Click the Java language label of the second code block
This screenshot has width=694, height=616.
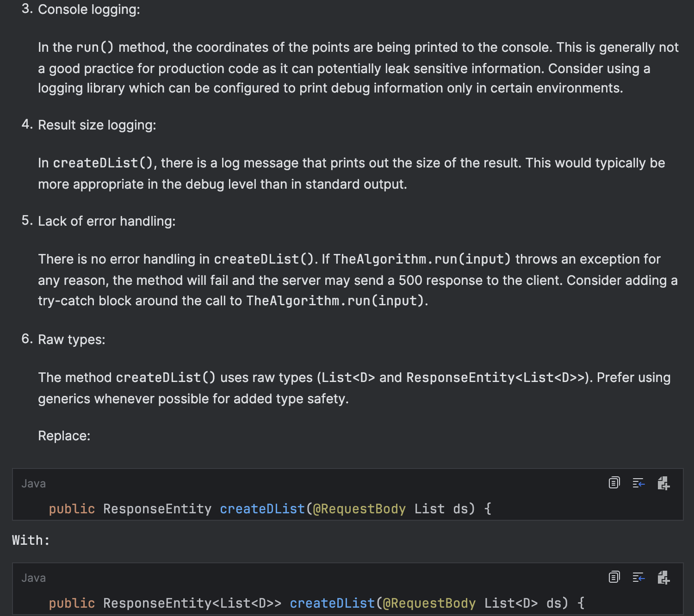coord(33,578)
